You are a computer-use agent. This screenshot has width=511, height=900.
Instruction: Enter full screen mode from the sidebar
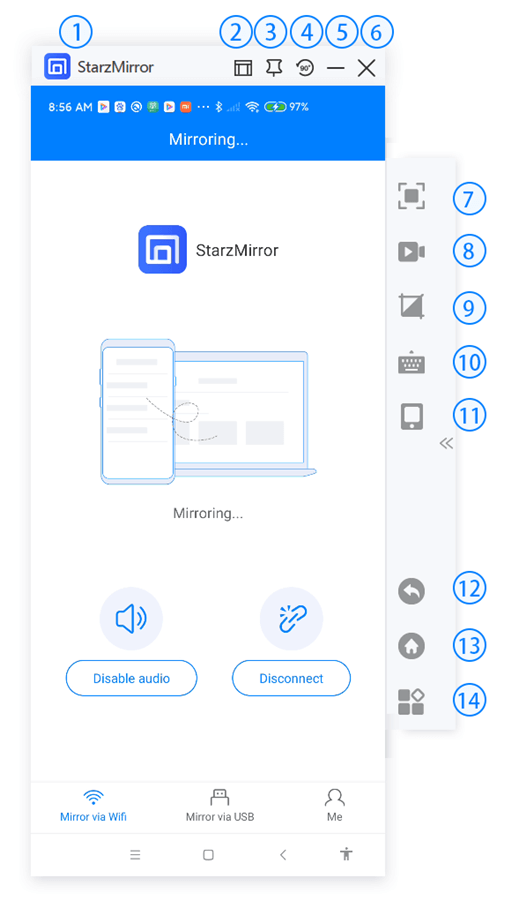(411, 196)
